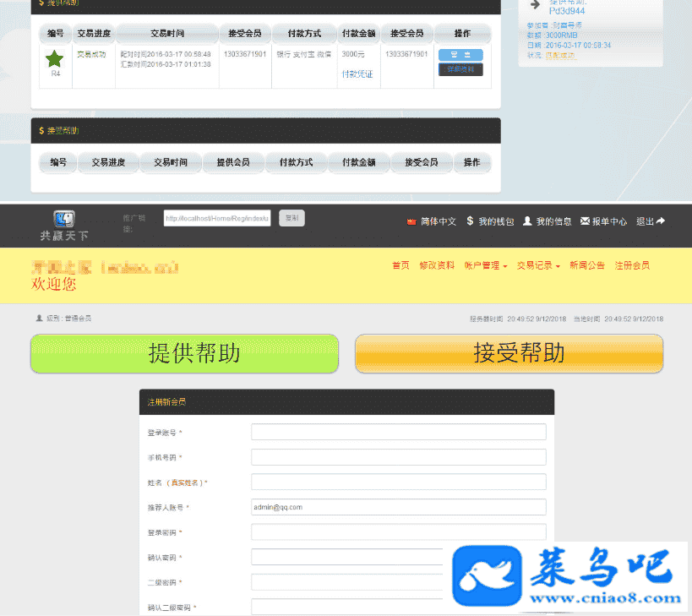692x616 pixels.
Task: Focus the 二级密码 input field
Action: point(347,582)
